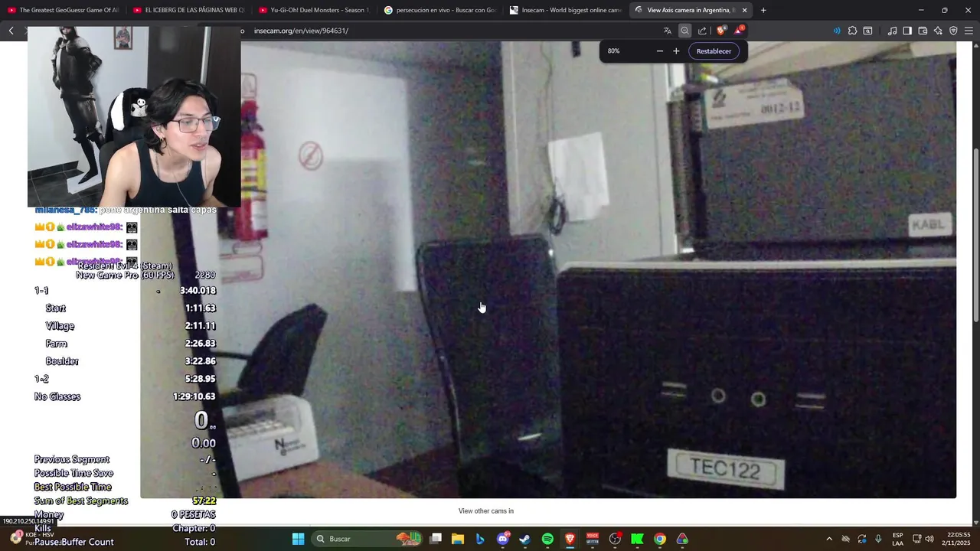The height and width of the screenshot is (551, 980).
Task: Increase zoom with the plus button
Action: coord(676,51)
